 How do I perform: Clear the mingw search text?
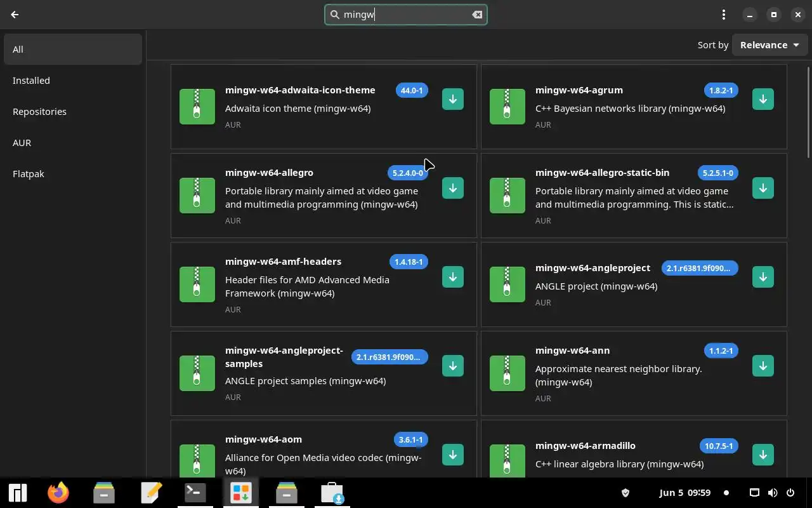(477, 15)
